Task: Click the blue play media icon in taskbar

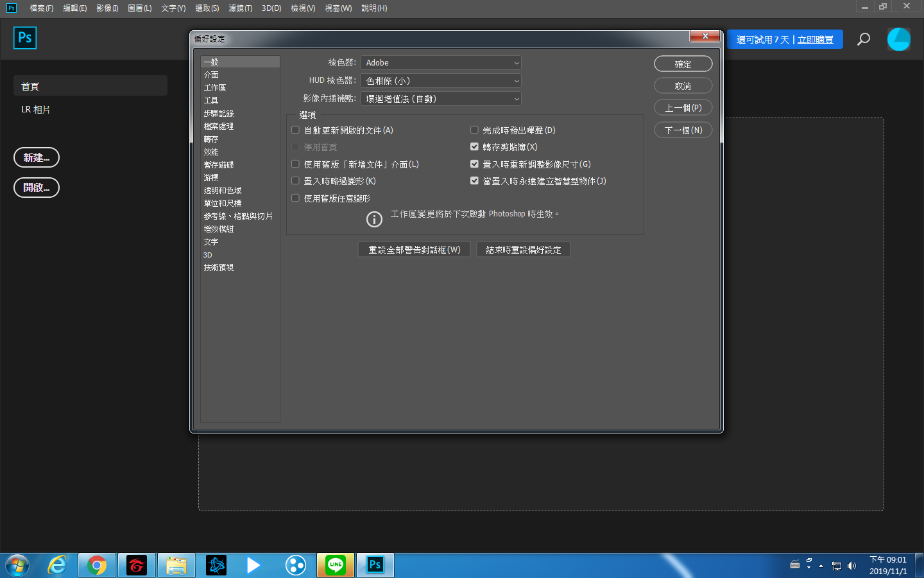Action: click(x=254, y=565)
